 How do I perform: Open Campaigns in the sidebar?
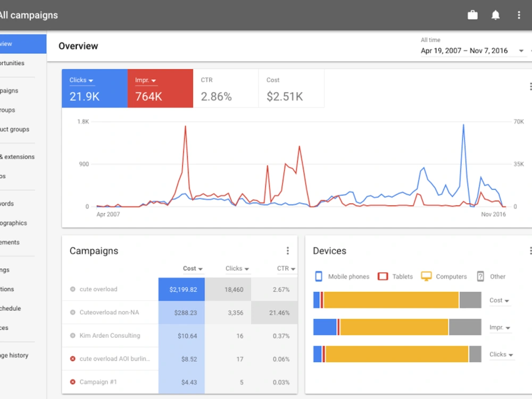(x=9, y=90)
